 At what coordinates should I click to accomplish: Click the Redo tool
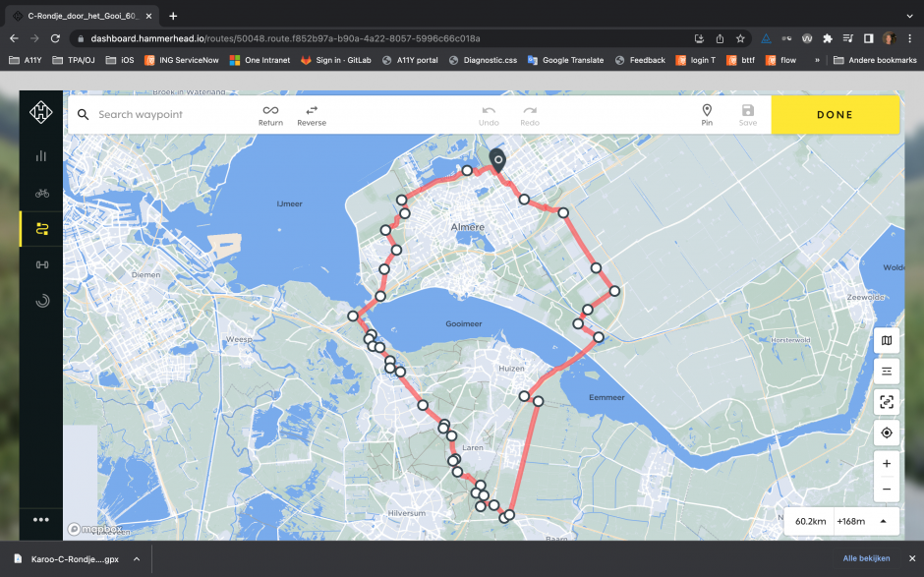530,115
